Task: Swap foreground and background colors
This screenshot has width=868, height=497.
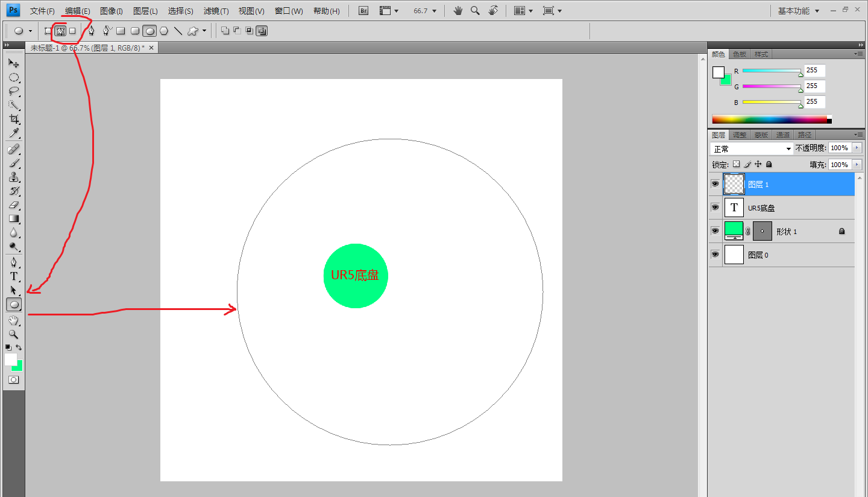Action: click(x=19, y=347)
